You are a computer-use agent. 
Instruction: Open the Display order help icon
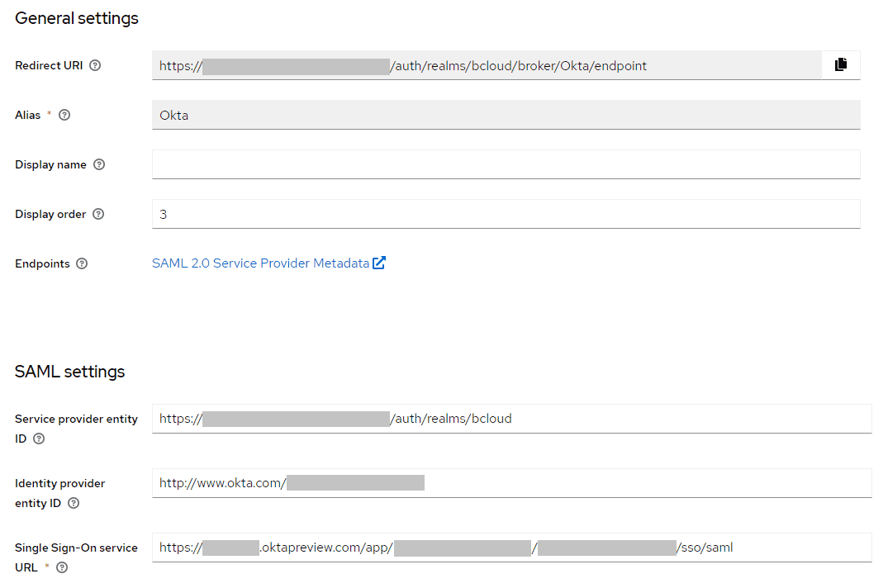tap(98, 214)
